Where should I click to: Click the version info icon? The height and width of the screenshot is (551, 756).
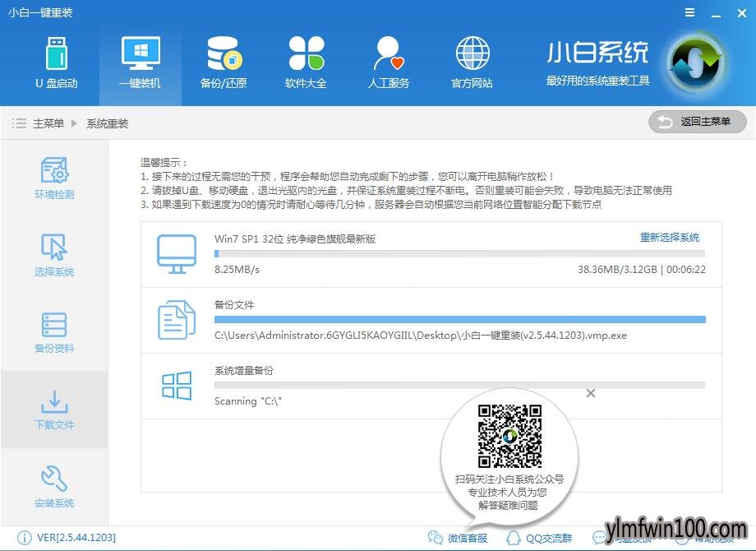24,538
